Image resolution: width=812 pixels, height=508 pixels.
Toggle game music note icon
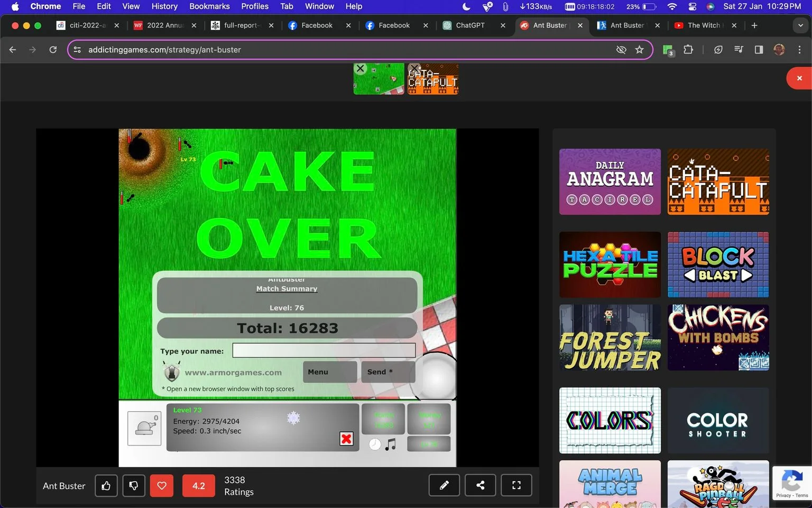pos(391,444)
